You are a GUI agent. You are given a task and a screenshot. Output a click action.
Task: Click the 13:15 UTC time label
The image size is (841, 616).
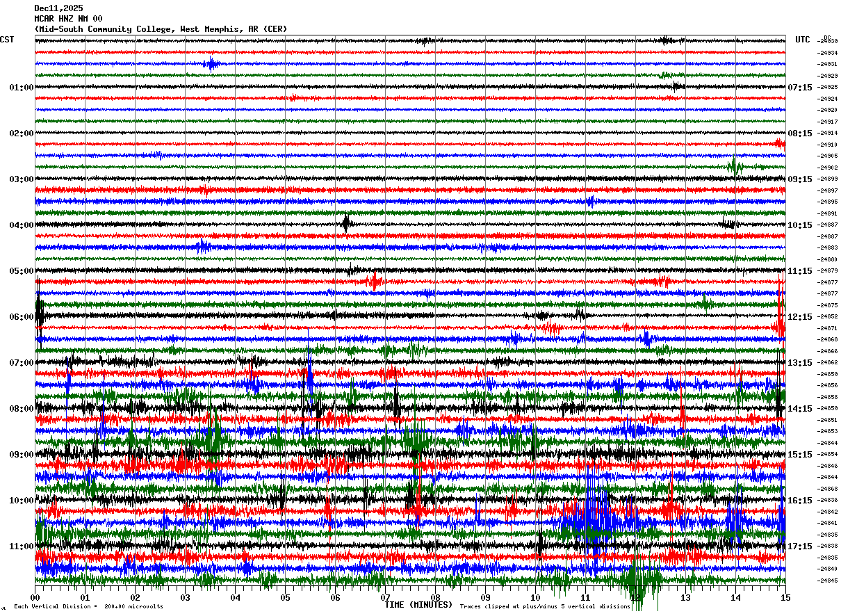pyautogui.click(x=800, y=363)
